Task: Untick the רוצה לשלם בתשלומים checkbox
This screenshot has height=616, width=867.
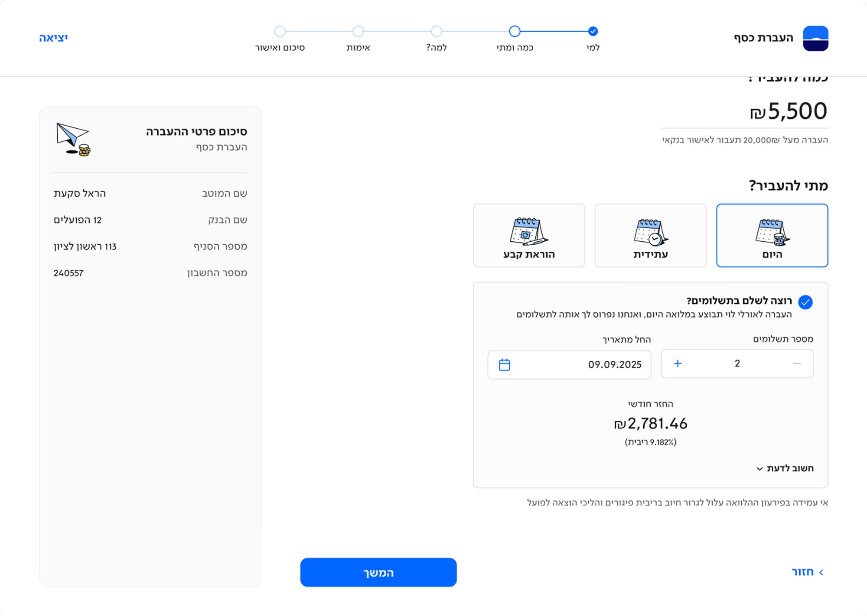Action: pos(805,302)
